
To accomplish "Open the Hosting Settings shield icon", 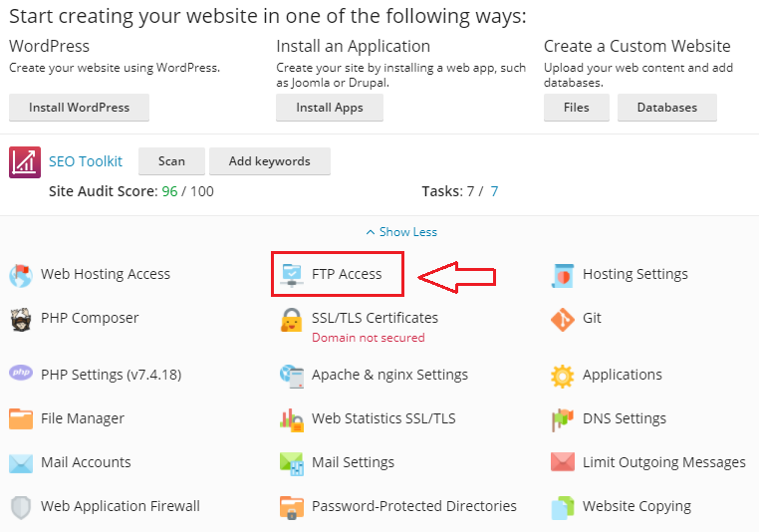I will (563, 275).
